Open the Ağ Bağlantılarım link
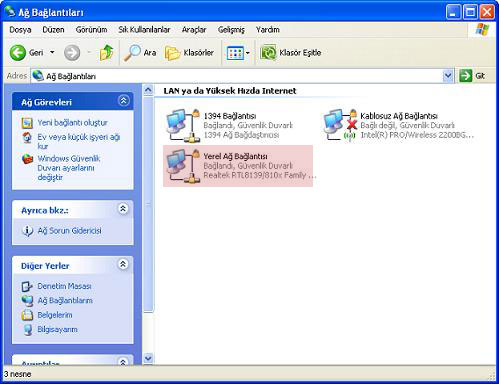This screenshot has width=499, height=384. click(65, 301)
